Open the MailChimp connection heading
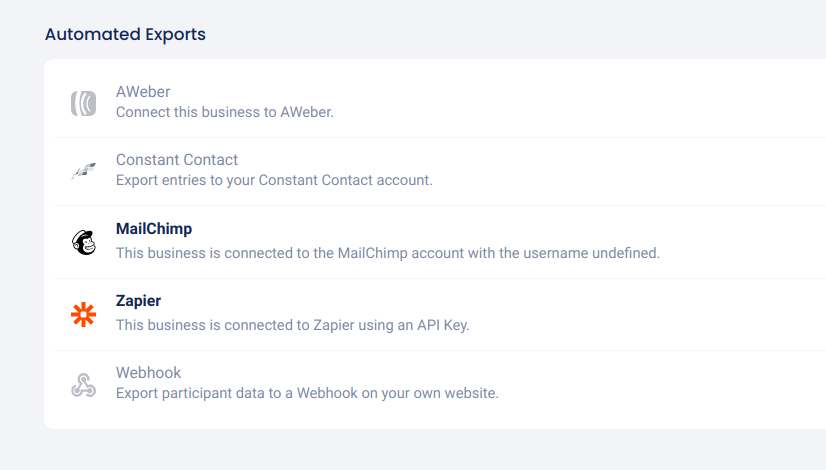 tap(153, 229)
